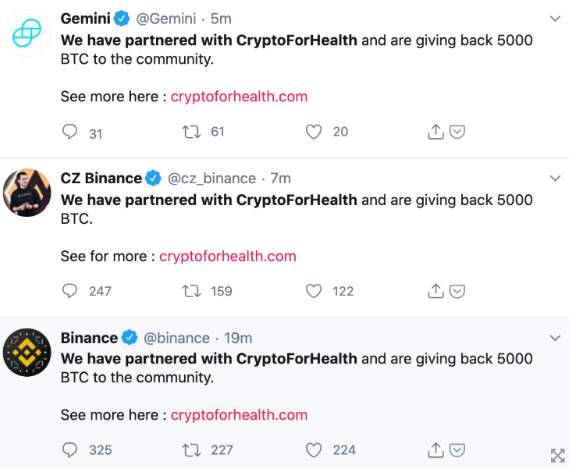Screen dimensions: 569x468
Task: Like the @binance tweet
Action: [x=314, y=450]
